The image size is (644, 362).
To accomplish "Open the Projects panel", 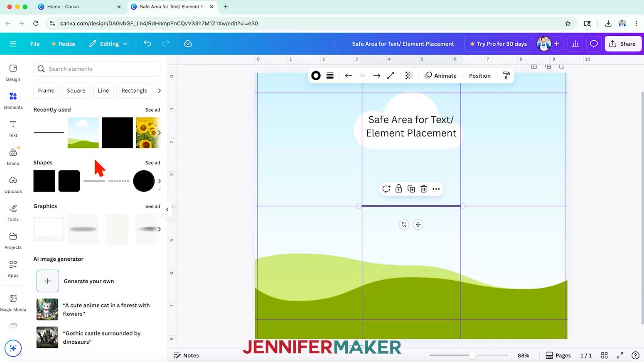I will (x=13, y=241).
